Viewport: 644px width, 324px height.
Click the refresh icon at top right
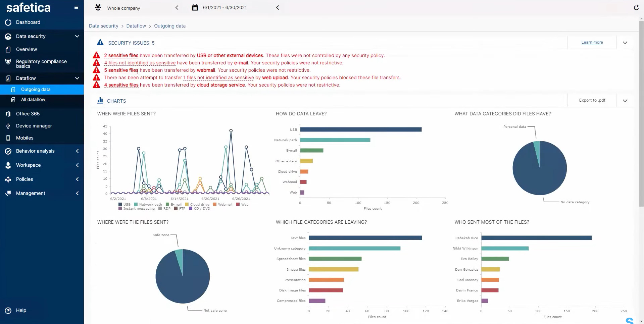(x=636, y=7)
